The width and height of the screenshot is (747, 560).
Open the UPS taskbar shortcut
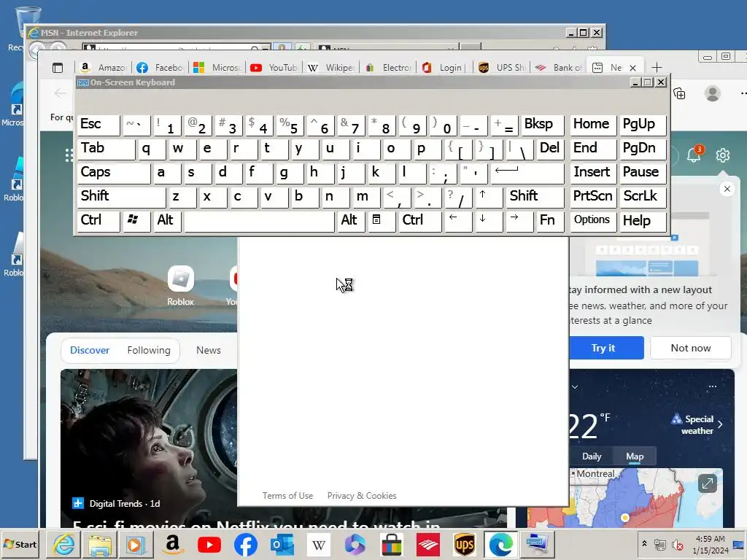click(465, 544)
